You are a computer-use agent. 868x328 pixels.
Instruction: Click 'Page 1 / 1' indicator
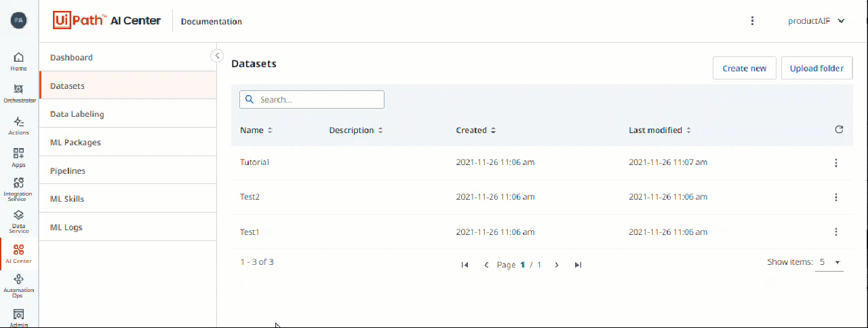519,265
